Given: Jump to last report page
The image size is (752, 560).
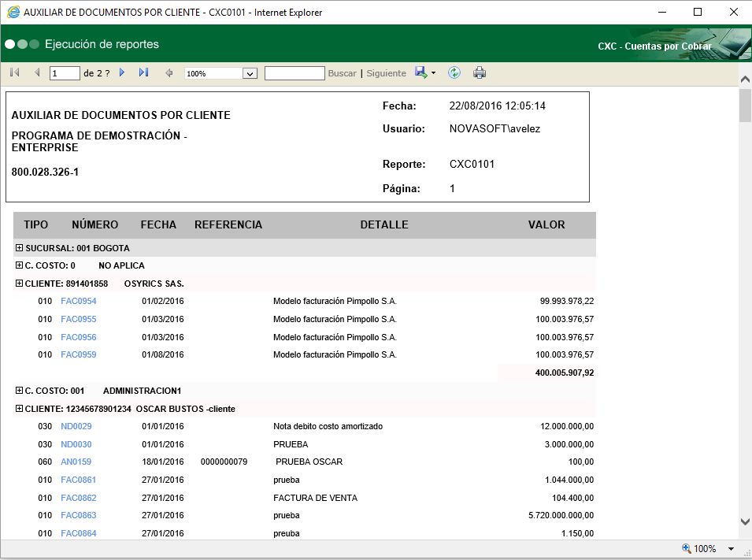Looking at the screenshot, I should coord(143,73).
